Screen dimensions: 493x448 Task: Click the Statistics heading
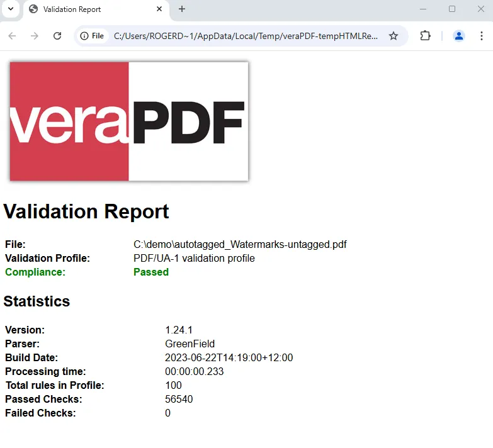pyautogui.click(x=37, y=301)
